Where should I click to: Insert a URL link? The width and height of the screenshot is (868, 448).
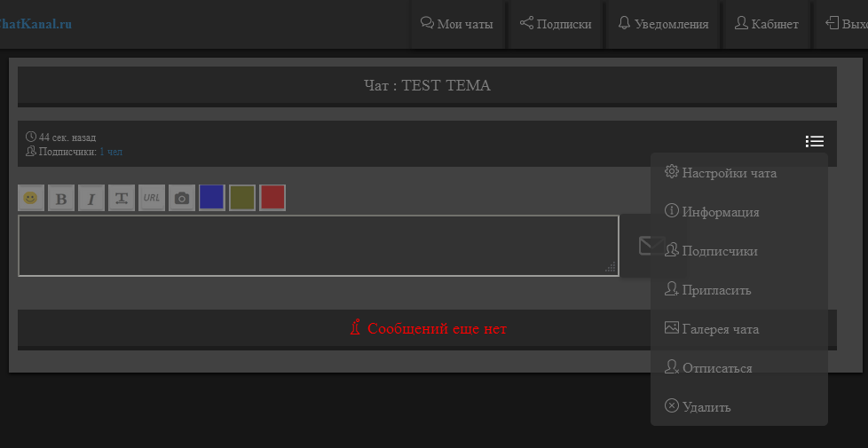point(152,198)
